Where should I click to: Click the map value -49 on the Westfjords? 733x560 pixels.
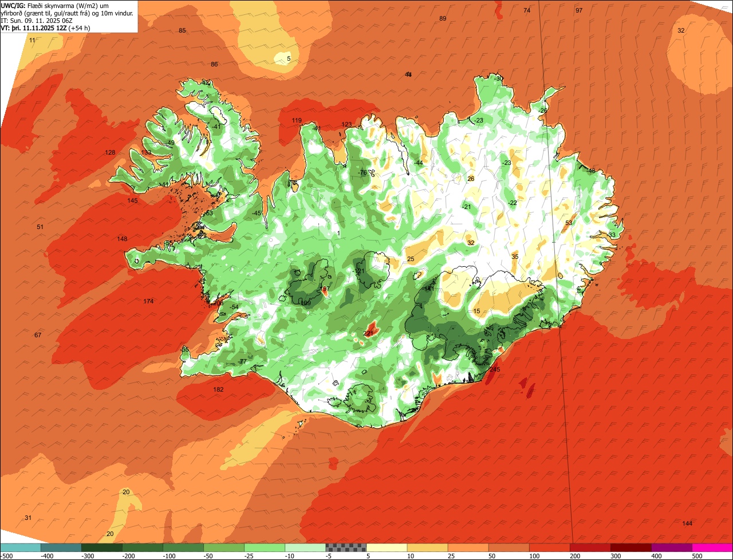coord(170,143)
